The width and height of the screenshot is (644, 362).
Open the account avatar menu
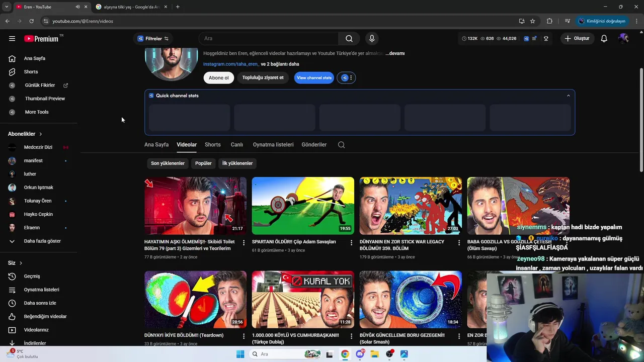(623, 39)
